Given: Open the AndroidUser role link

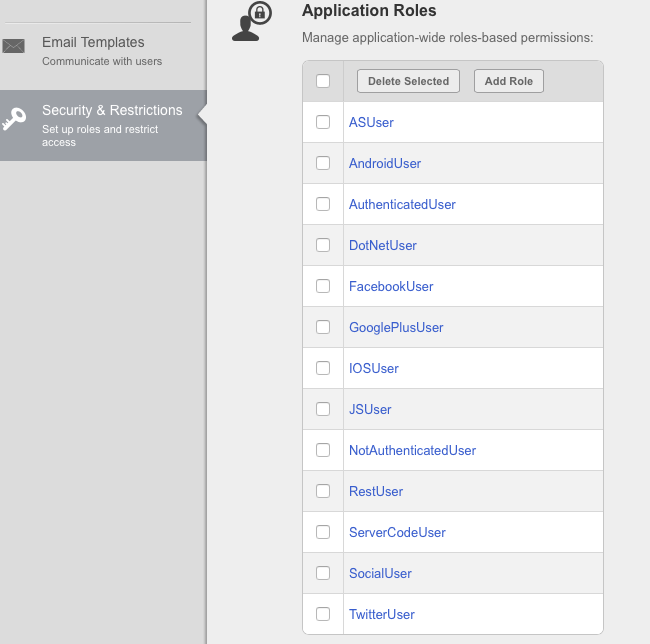Looking at the screenshot, I should tap(385, 163).
